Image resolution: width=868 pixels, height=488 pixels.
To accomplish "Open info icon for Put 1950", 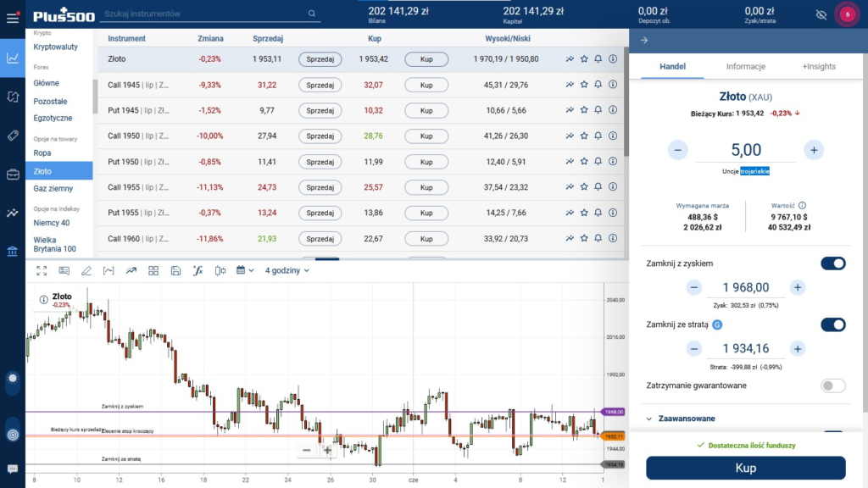I will click(x=613, y=162).
